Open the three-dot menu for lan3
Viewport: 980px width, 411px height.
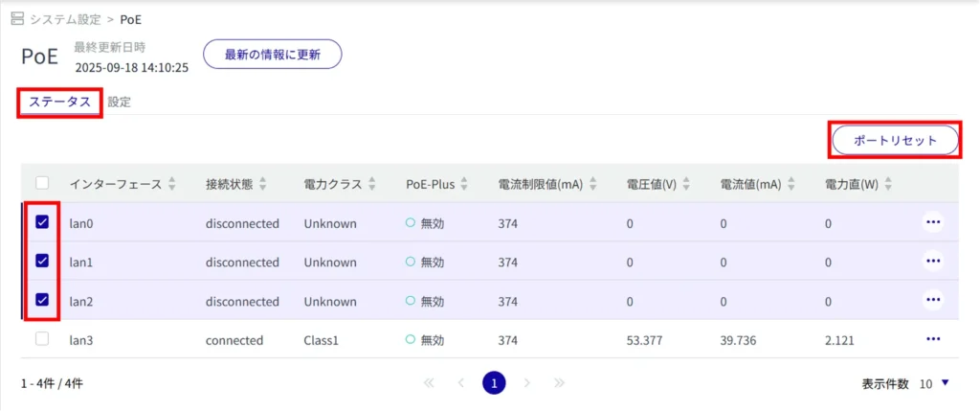coord(933,339)
